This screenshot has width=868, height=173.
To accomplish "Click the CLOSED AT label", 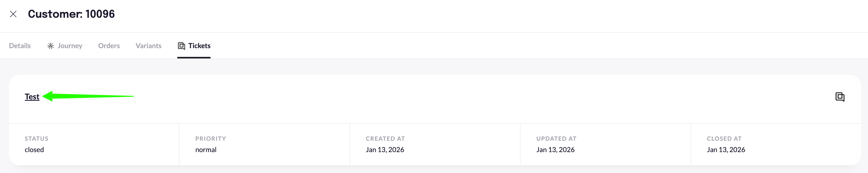I will [724, 139].
